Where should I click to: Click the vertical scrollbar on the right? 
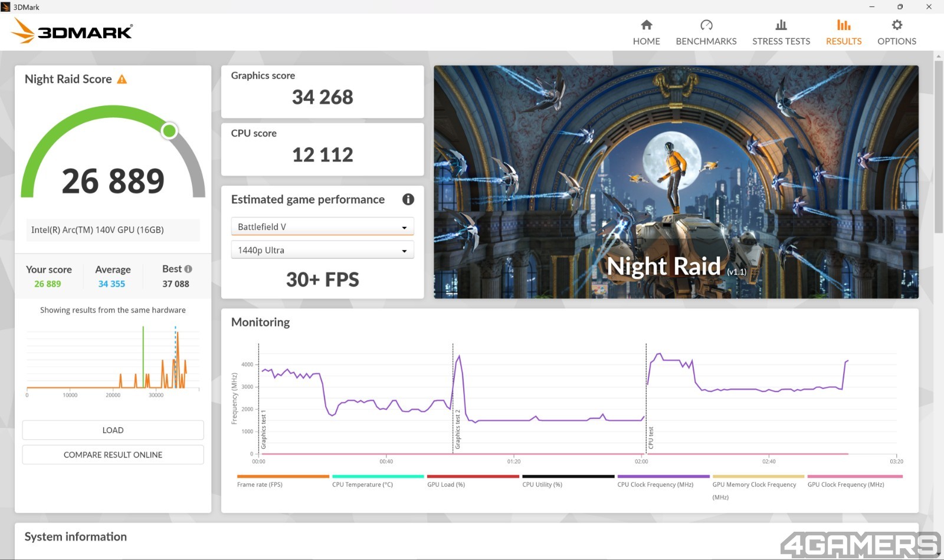tap(938, 147)
